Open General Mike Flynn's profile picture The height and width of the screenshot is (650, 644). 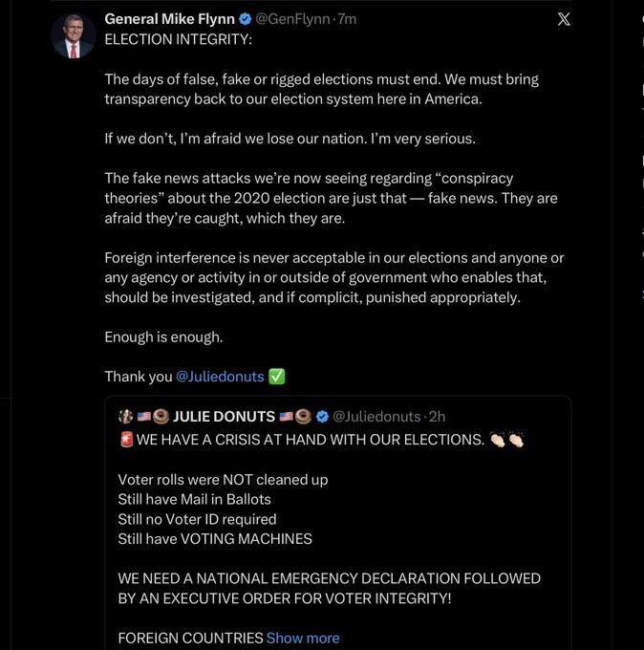point(73,37)
